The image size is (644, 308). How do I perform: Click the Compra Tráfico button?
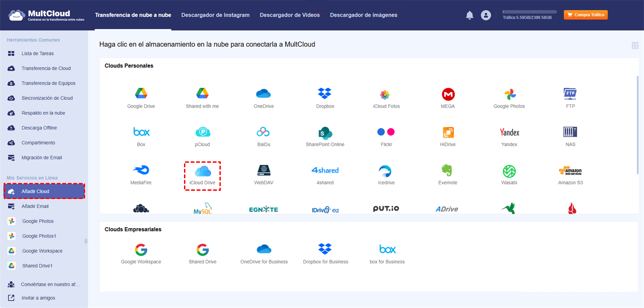click(586, 15)
